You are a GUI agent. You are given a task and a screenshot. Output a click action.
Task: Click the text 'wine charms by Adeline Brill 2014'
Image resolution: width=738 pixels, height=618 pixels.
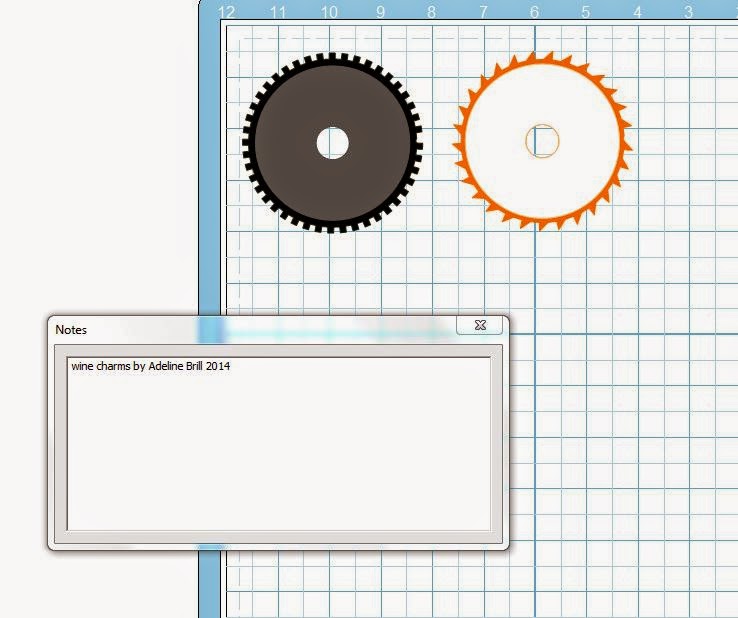coord(151,366)
